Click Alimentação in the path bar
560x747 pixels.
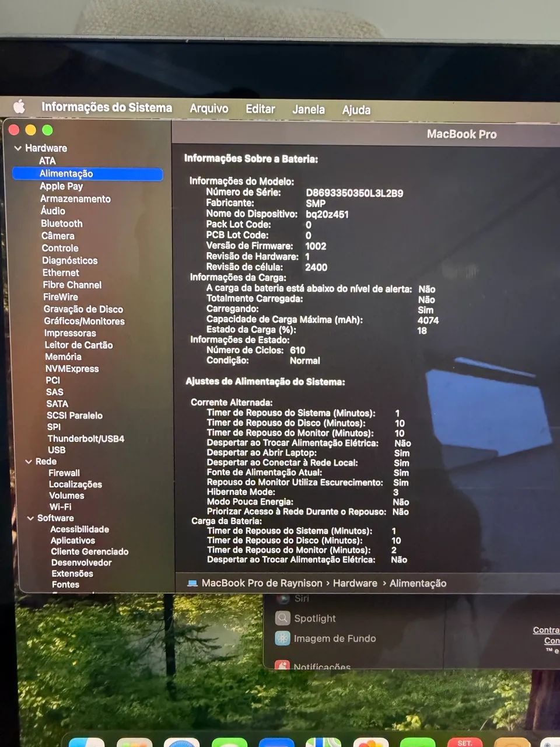(418, 583)
